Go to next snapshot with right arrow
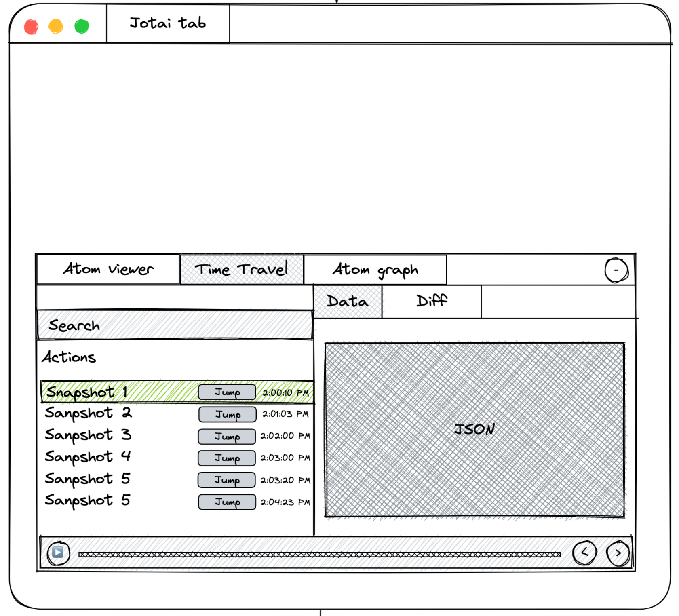Image resolution: width=679 pixels, height=616 pixels. [x=618, y=553]
